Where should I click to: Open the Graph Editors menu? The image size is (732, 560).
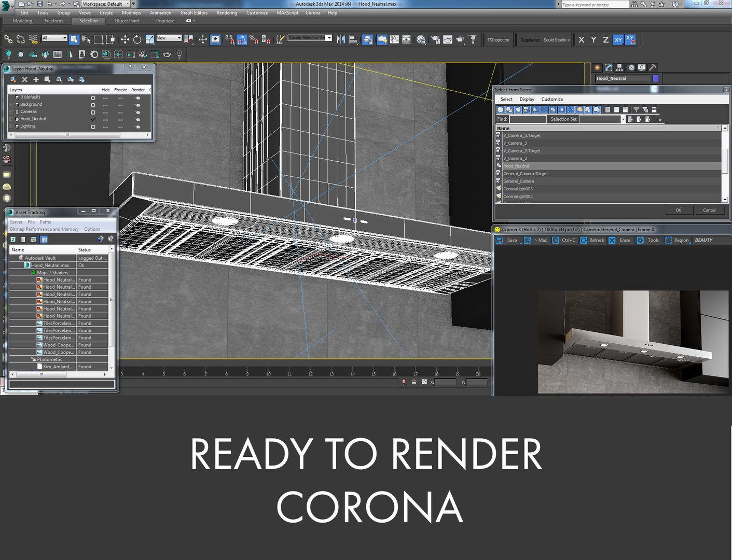[194, 13]
